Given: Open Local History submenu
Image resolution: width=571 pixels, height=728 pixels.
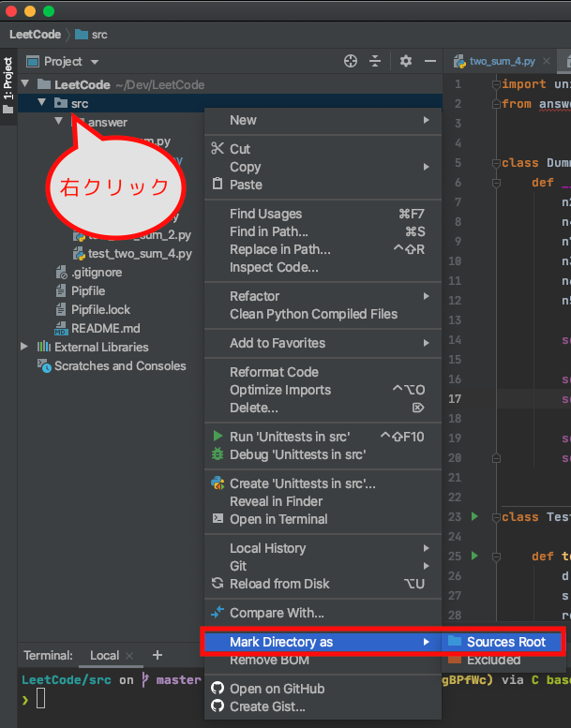Looking at the screenshot, I should (323, 548).
